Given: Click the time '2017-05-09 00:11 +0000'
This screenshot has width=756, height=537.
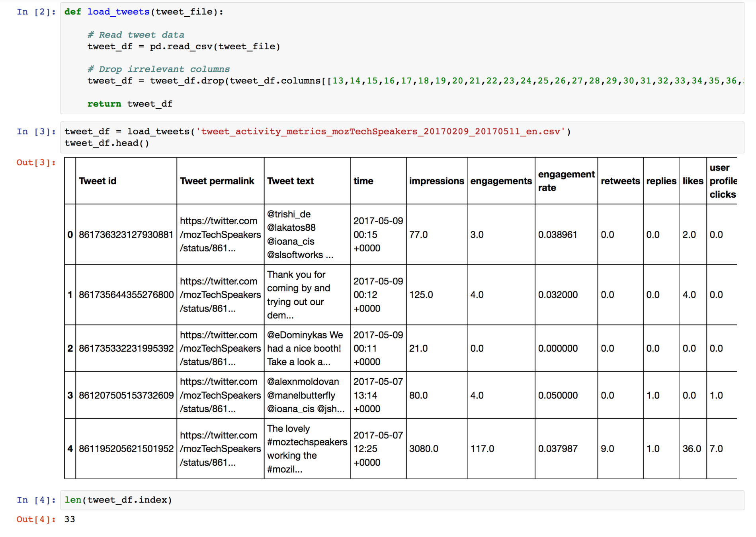Looking at the screenshot, I should pyautogui.click(x=378, y=348).
